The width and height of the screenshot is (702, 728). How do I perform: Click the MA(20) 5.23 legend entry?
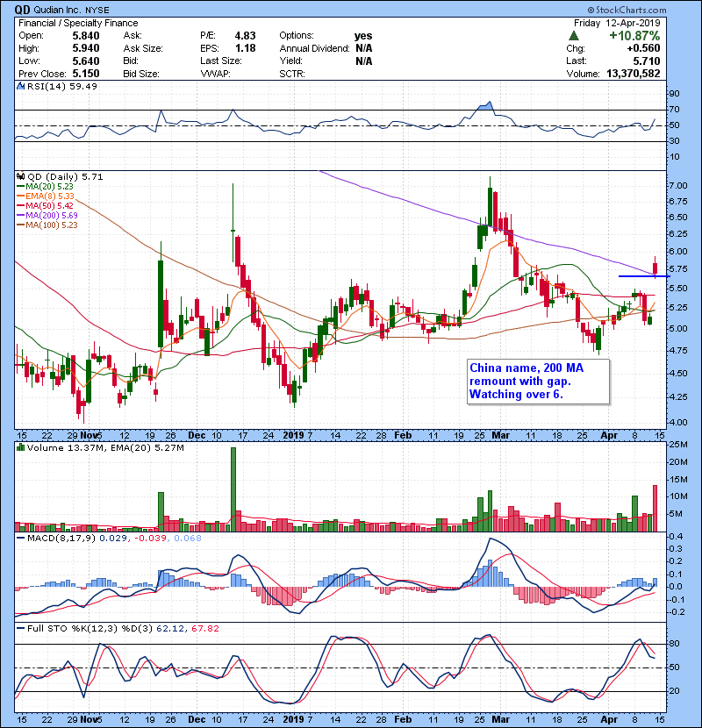[45, 186]
